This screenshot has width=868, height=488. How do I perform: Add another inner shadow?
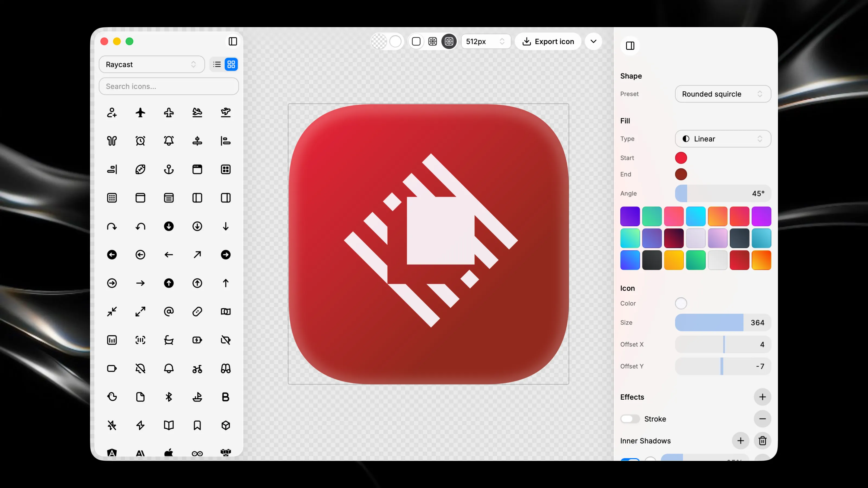coord(740,441)
